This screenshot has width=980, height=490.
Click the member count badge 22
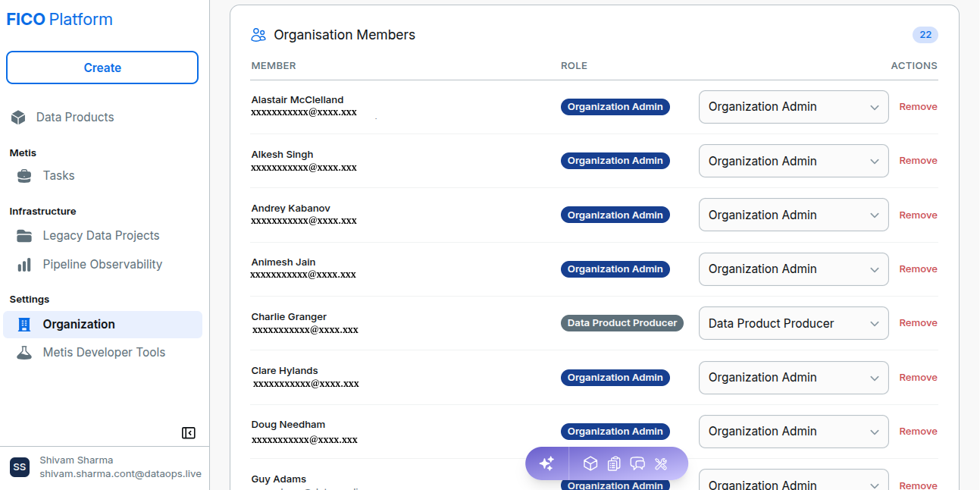click(x=925, y=35)
